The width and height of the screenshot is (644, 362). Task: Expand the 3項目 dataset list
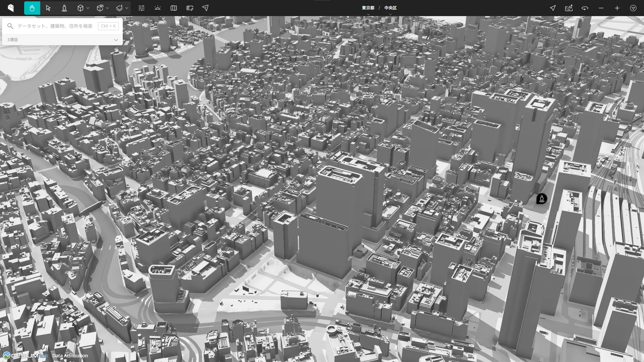tap(116, 40)
